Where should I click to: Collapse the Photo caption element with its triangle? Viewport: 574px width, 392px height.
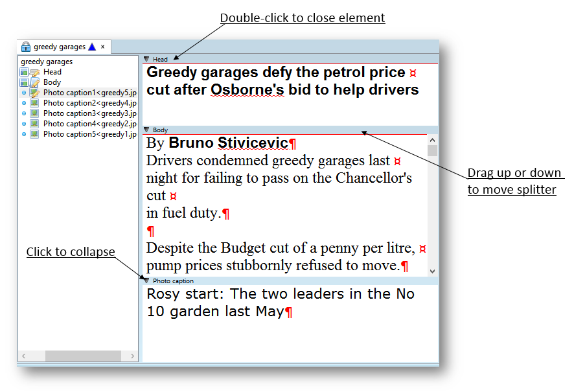pos(146,281)
